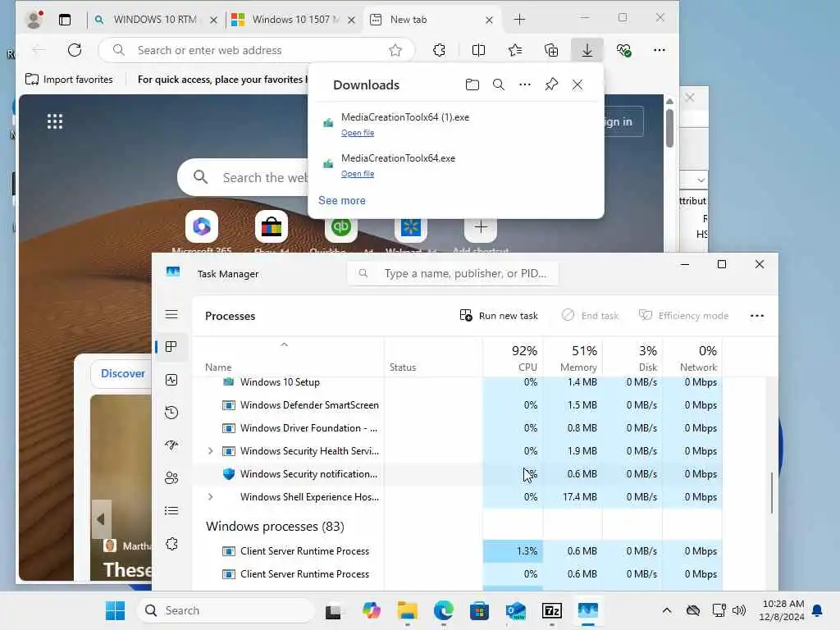Viewport: 840px width, 630px height.
Task: Close the Downloads panel
Action: point(577,84)
